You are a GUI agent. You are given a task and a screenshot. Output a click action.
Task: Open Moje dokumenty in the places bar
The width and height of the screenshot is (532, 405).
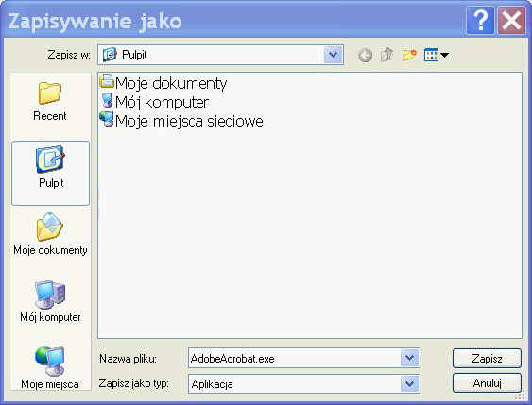click(50, 234)
